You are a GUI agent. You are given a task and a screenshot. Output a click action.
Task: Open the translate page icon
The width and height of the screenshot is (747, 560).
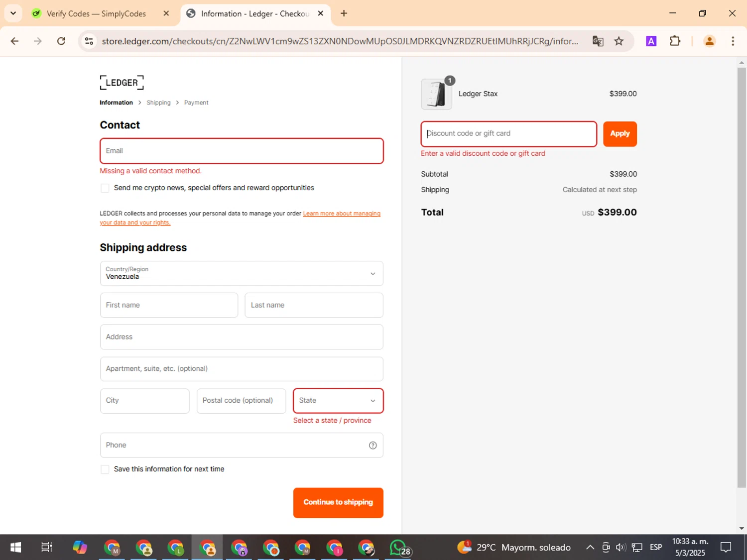[x=598, y=41]
